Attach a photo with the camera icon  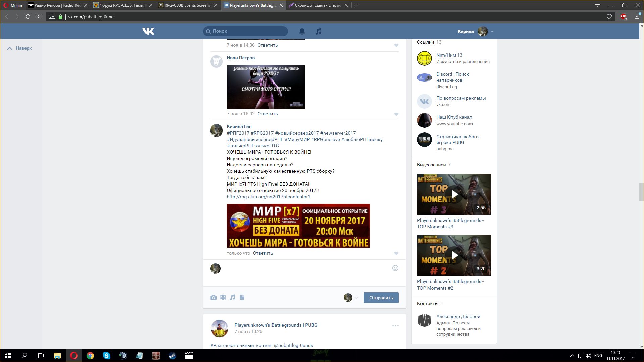[213, 297]
